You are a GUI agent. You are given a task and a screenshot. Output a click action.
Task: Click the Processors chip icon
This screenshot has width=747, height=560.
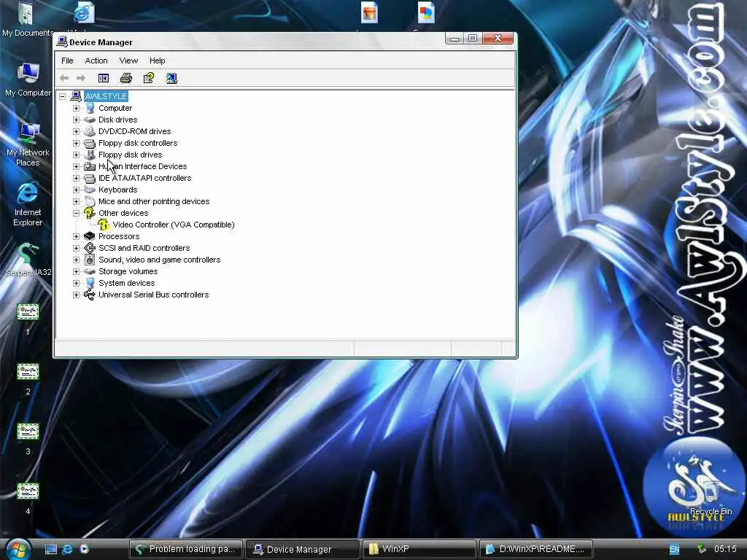tap(90, 236)
